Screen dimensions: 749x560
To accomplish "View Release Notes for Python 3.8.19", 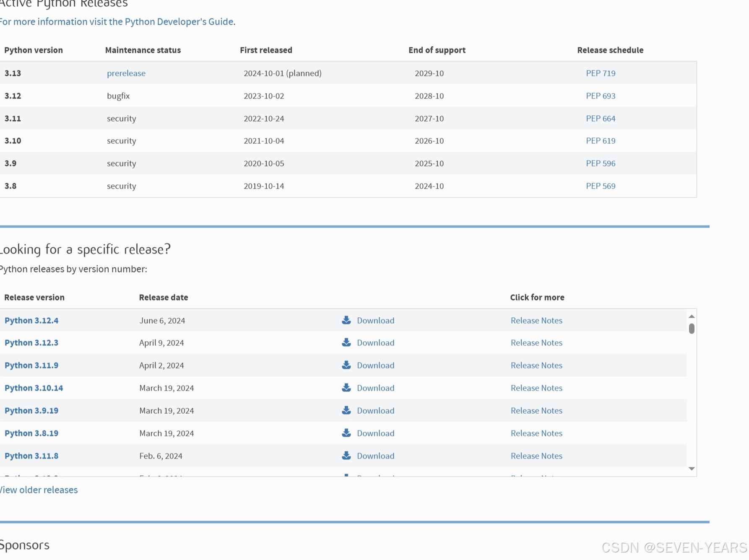I will [536, 433].
